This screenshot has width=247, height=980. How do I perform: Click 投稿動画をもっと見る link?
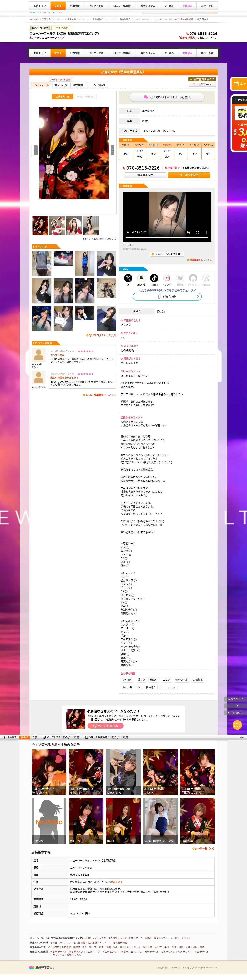pyautogui.click(x=199, y=260)
